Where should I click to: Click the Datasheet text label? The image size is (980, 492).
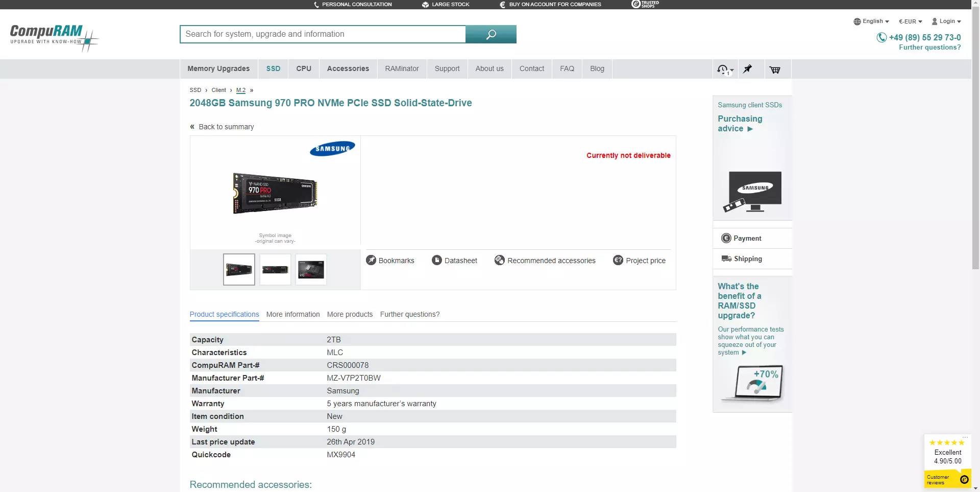pos(460,261)
